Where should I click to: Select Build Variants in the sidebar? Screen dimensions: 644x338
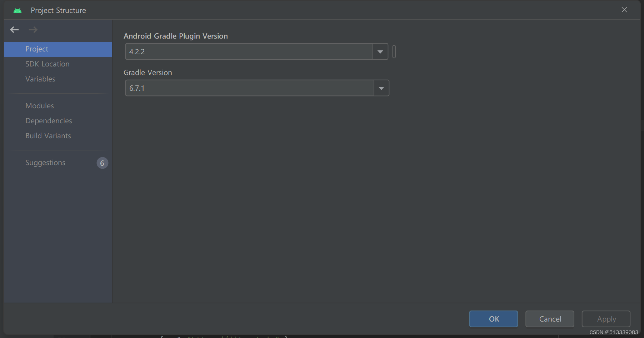[48, 136]
